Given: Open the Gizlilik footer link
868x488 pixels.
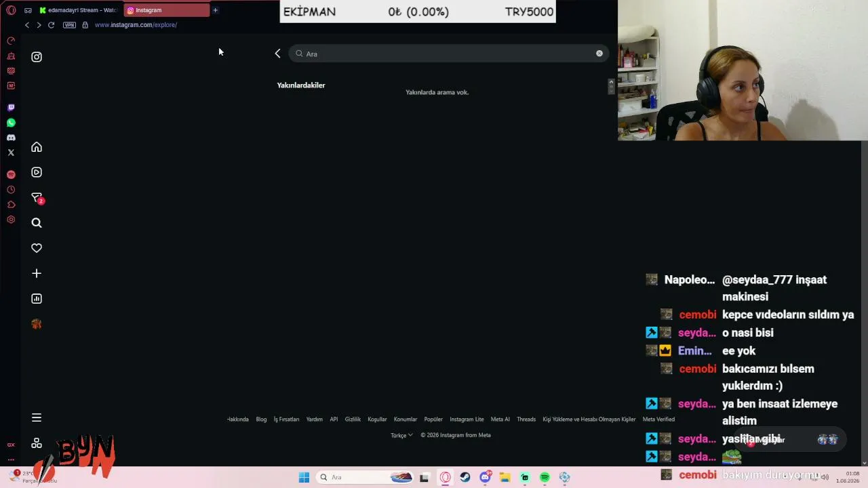Looking at the screenshot, I should tap(353, 420).
